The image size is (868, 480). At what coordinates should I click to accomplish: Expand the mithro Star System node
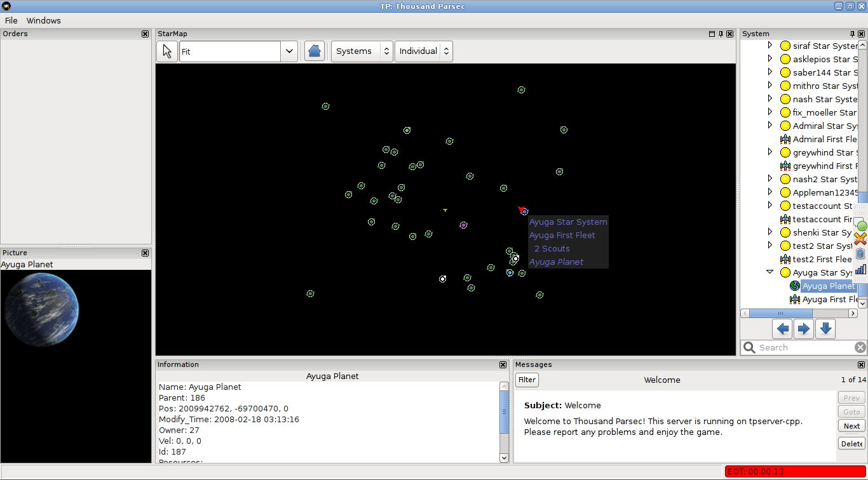coord(770,86)
